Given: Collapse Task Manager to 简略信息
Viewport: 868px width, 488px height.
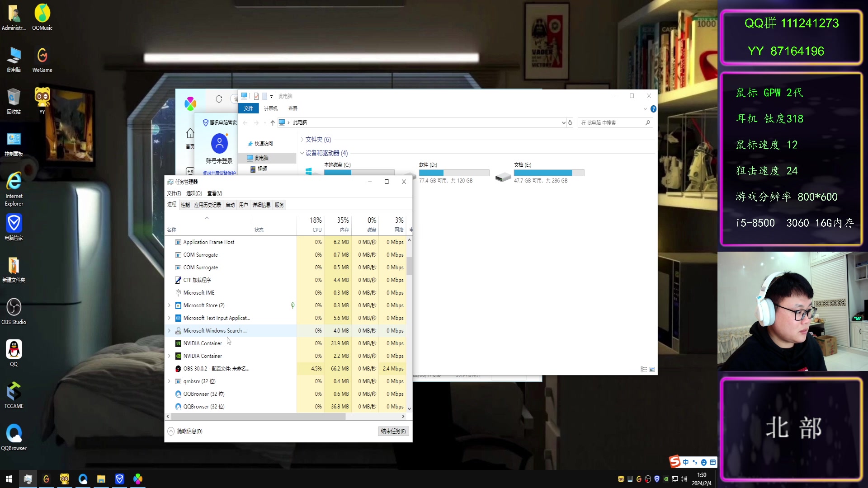Looking at the screenshot, I should coord(185,431).
